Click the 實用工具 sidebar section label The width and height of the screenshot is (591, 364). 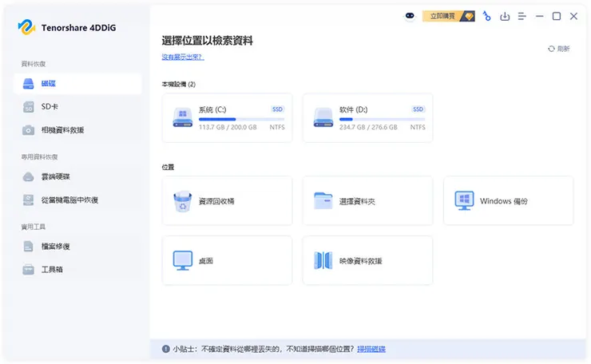tap(34, 227)
